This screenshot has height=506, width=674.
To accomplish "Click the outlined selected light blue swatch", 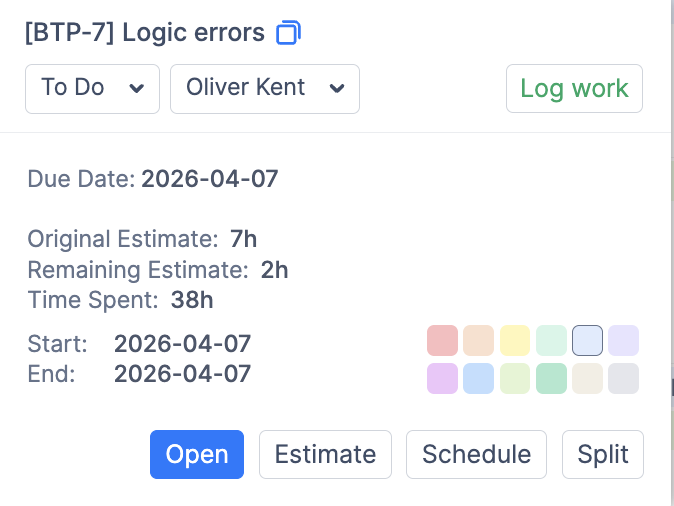I will point(587,341).
